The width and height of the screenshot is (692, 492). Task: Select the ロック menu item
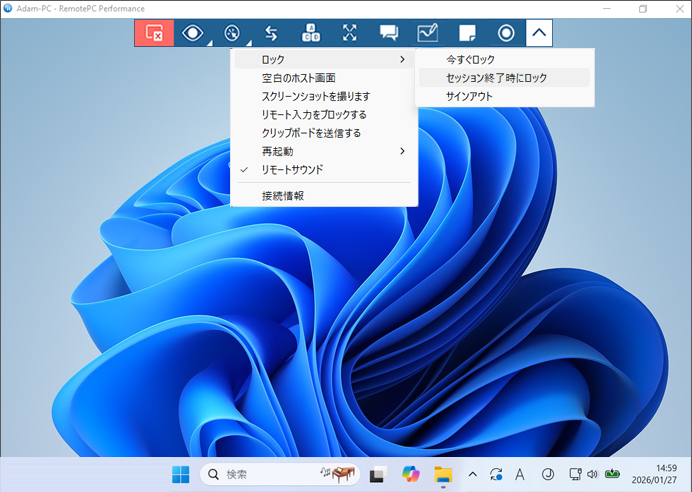tap(324, 59)
